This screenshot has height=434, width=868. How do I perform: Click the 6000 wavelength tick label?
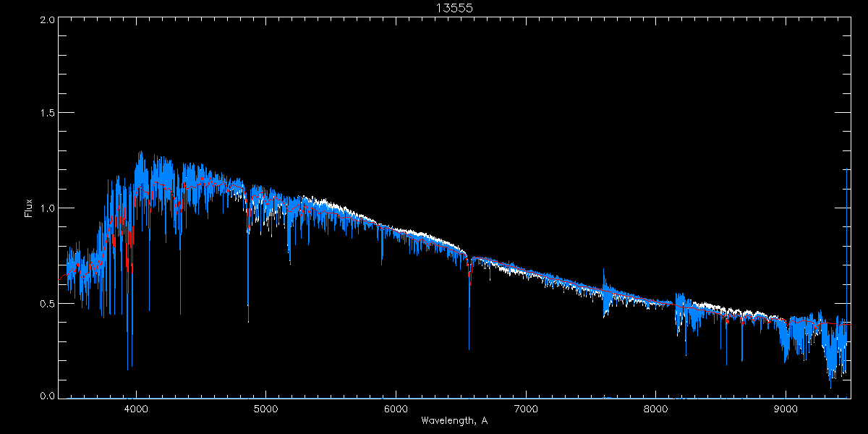coord(396,408)
